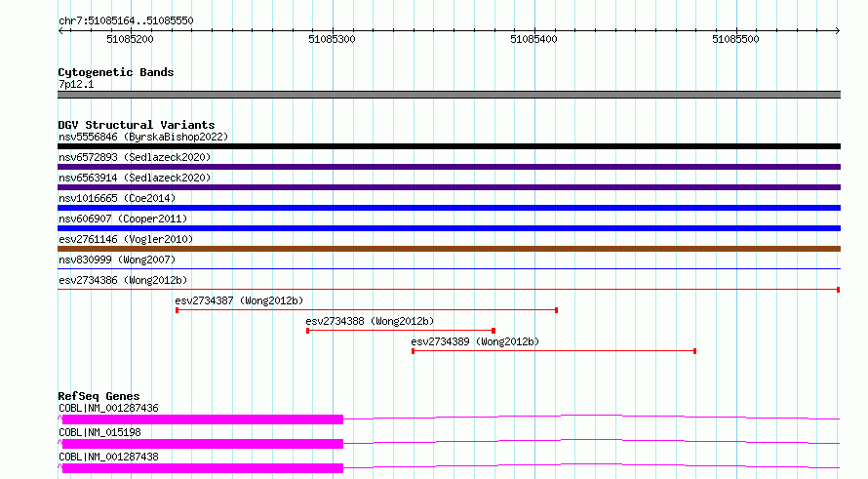
Task: Click the nsv830999 (Wong2007) label
Action: pos(117,259)
